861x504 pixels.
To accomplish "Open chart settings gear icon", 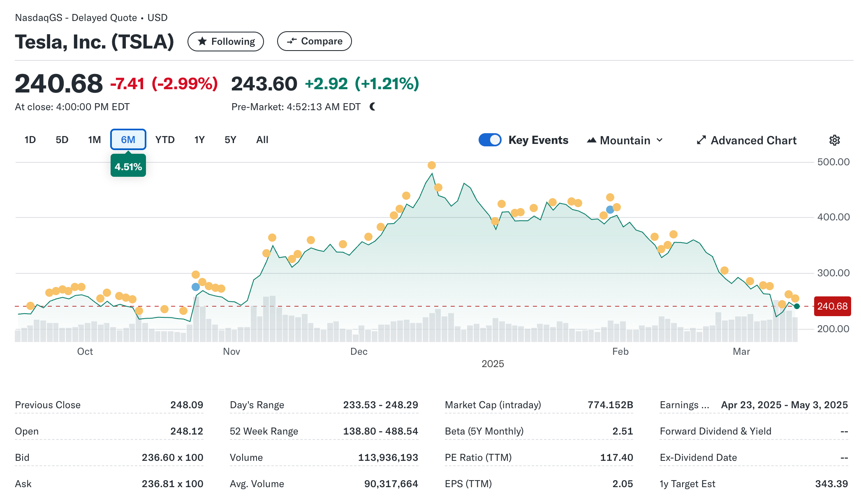I will pos(834,140).
